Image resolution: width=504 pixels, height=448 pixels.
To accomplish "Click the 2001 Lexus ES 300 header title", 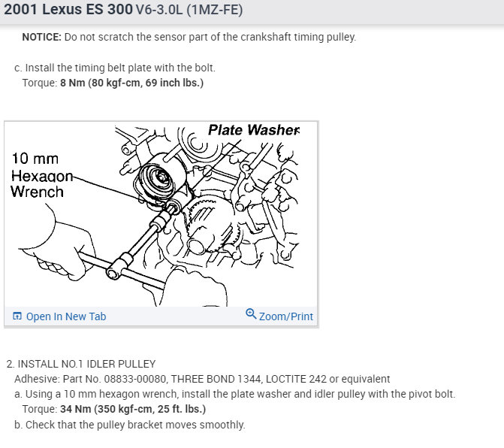I will coord(68,9).
